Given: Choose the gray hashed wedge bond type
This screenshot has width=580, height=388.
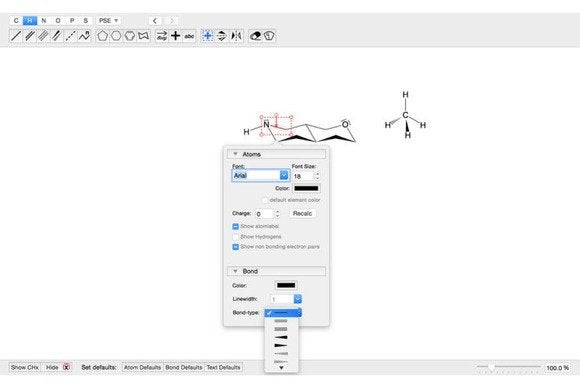Looking at the screenshot, I should pos(281,353).
